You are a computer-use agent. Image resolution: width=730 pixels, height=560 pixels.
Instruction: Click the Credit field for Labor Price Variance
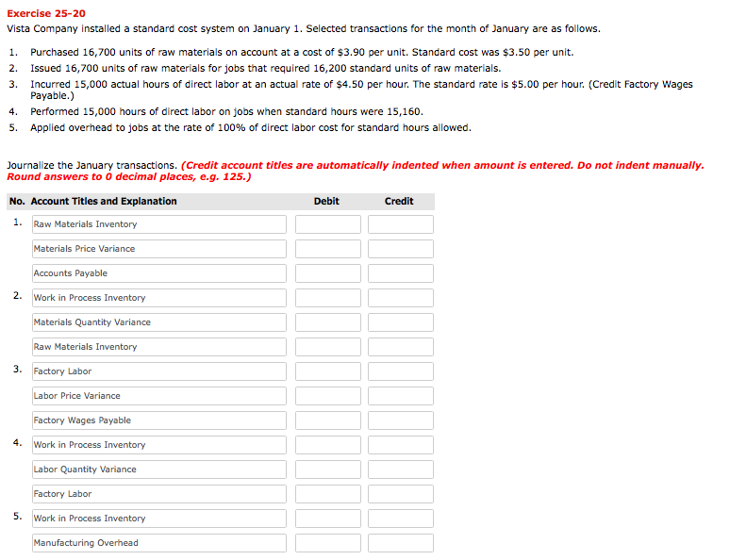(x=400, y=396)
